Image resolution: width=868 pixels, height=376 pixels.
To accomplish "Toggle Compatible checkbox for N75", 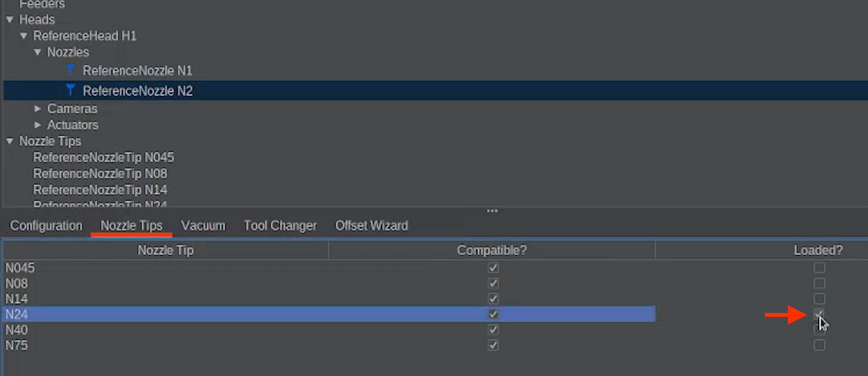I will [493, 345].
